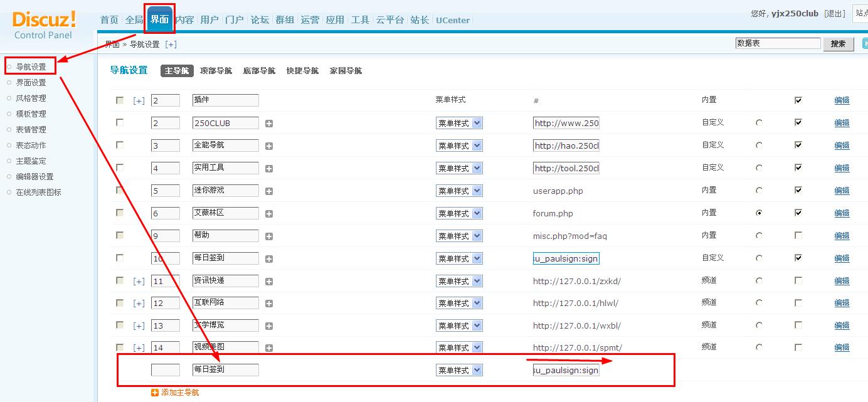Focus the display order field for 250CLUB
Viewport: 868px width, 402px height.
(x=166, y=124)
